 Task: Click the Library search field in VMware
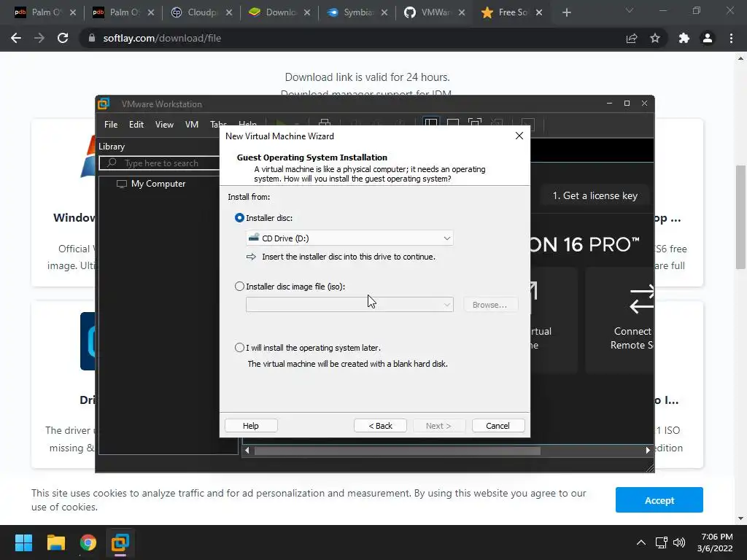[x=160, y=163]
